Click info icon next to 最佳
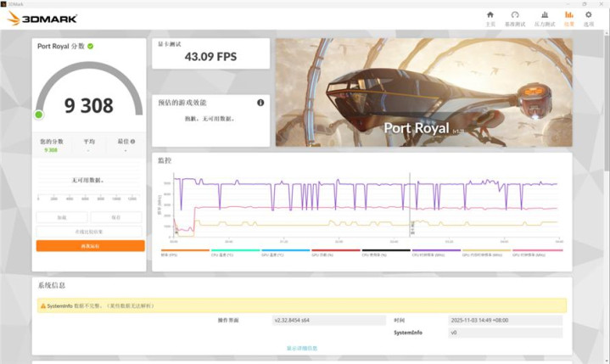 tap(132, 142)
